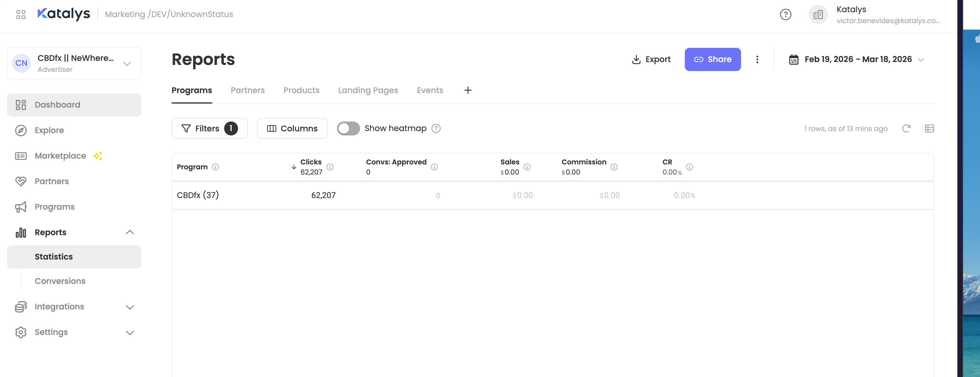980x377 pixels.
Task: Add a new report tab with plus
Action: click(468, 90)
